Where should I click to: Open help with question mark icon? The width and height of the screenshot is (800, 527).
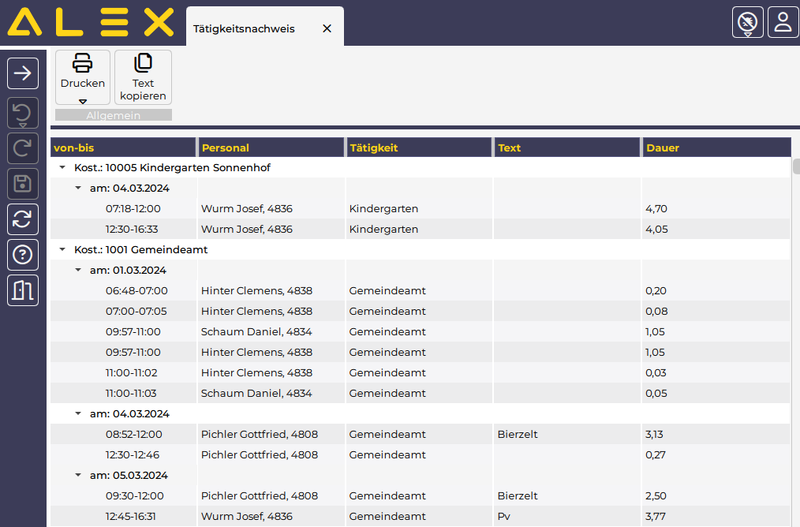23,254
